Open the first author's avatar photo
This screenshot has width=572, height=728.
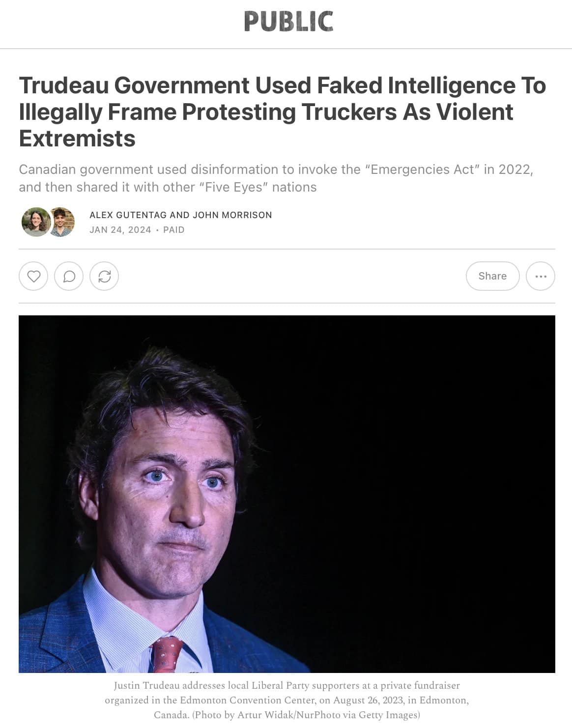36,222
